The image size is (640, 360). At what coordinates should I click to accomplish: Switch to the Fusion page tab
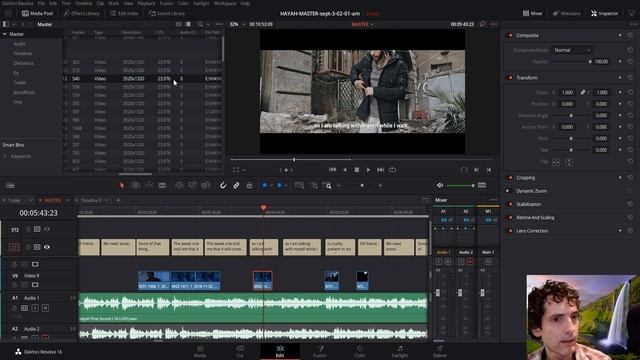(x=320, y=351)
